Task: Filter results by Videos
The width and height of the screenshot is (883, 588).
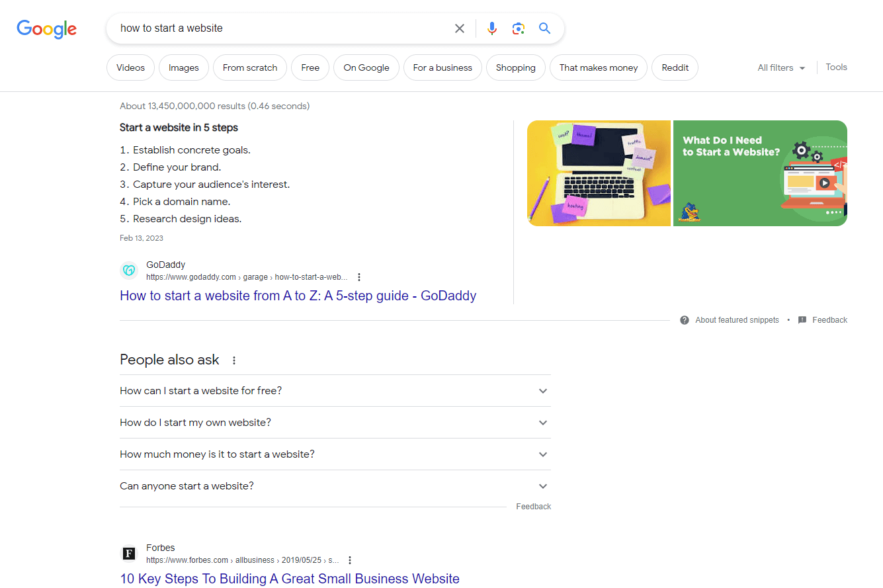Action: click(130, 67)
